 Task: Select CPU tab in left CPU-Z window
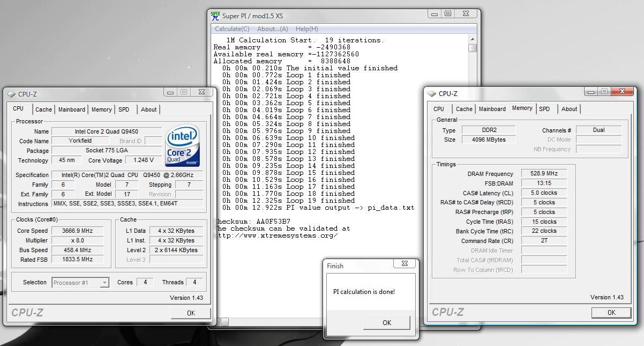point(18,108)
